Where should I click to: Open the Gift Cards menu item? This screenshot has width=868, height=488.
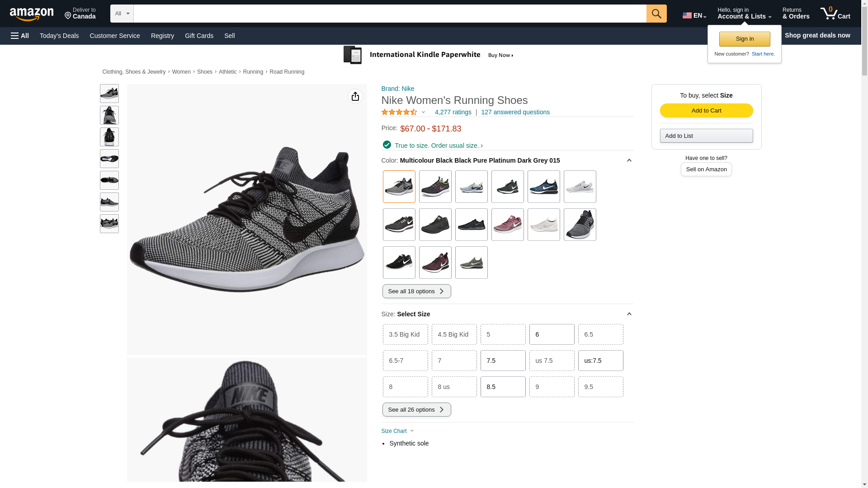pos(199,36)
